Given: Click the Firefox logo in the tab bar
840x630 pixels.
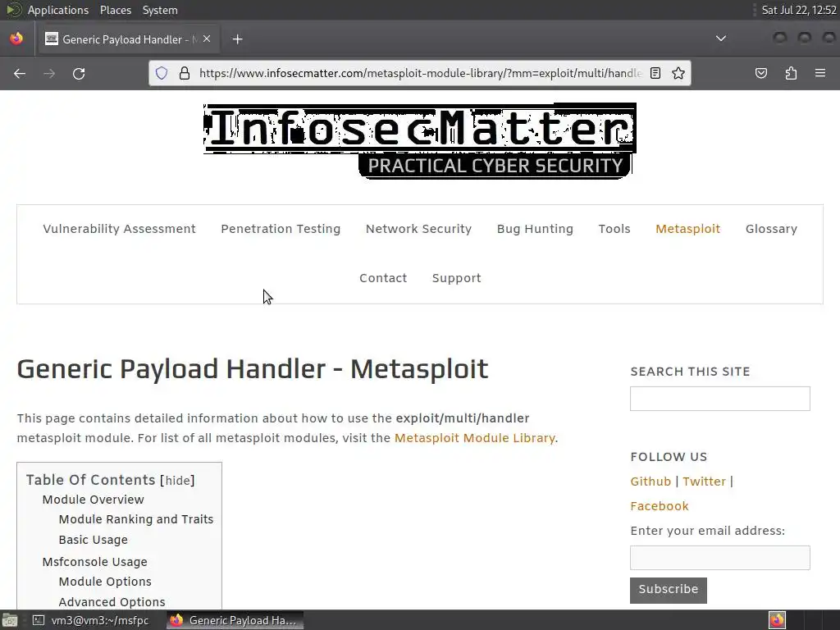Looking at the screenshot, I should tap(16, 39).
